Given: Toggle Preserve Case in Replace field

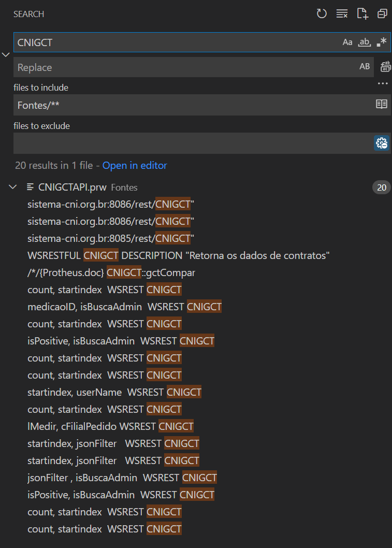Looking at the screenshot, I should [365, 66].
